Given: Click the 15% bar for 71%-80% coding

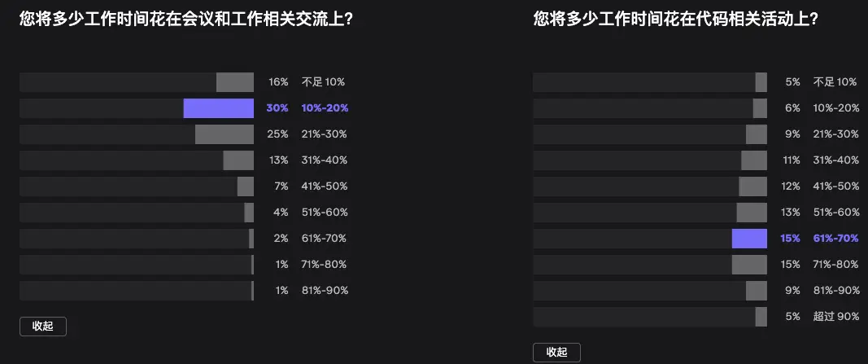Looking at the screenshot, I should point(749,265).
